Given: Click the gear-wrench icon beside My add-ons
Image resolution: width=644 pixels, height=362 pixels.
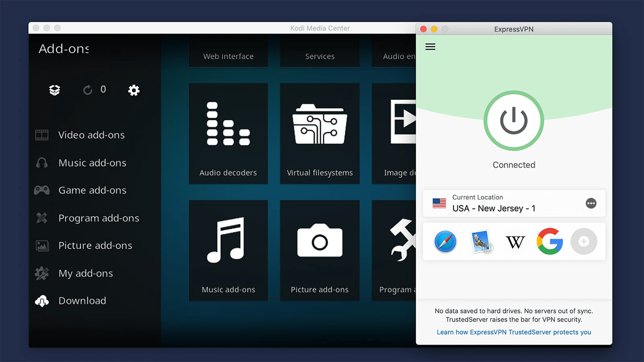Looking at the screenshot, I should 42,273.
